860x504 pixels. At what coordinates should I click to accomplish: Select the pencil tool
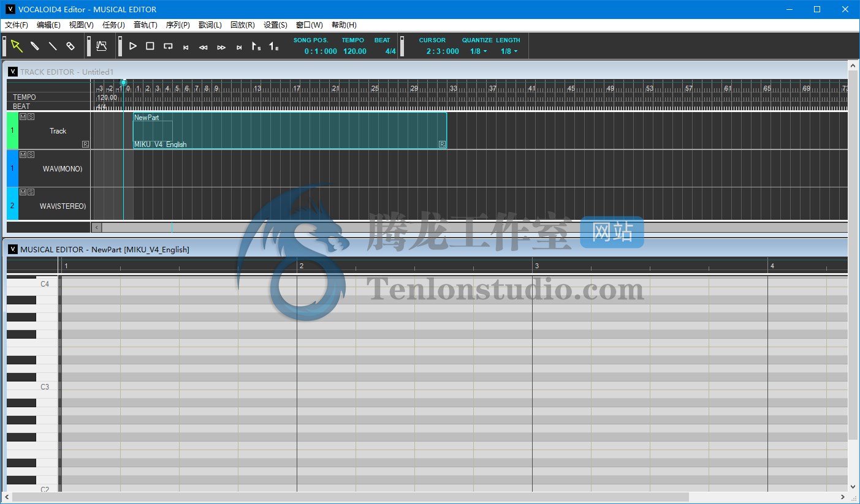(35, 46)
